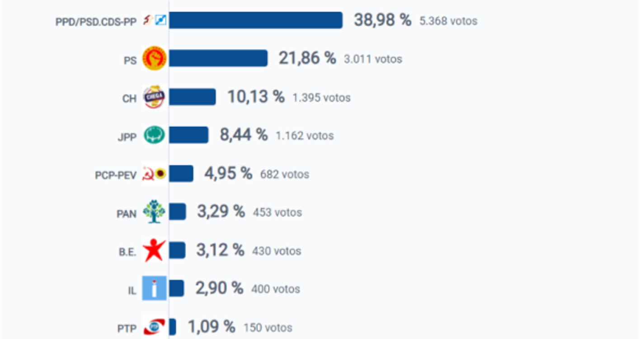Click the PCP-PEV hammer and sickle logo
This screenshot has width=644, height=339.
(x=148, y=174)
